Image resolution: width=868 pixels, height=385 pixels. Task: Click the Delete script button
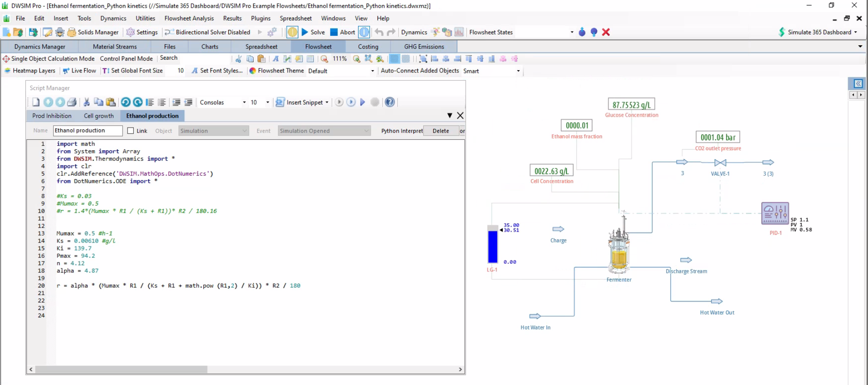coord(441,131)
